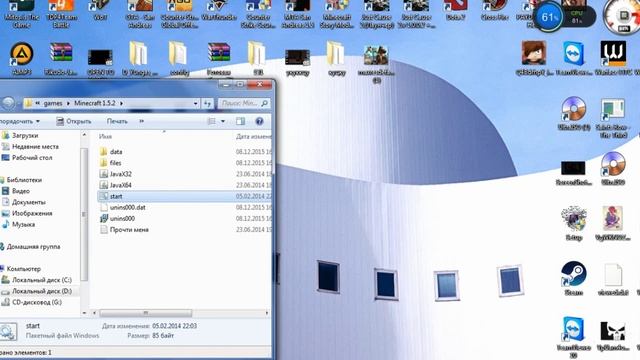Select the 'files' folder

pyautogui.click(x=116, y=163)
